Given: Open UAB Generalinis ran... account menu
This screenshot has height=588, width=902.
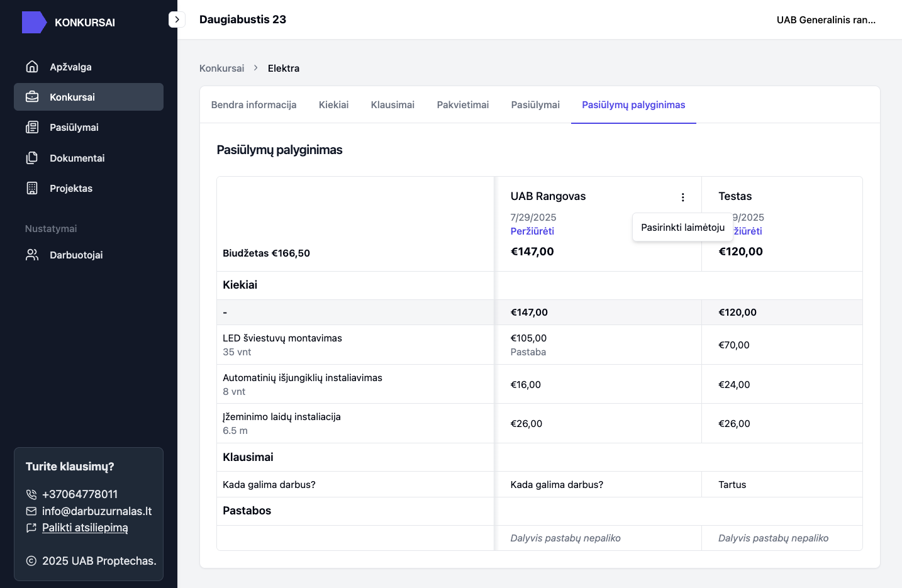Looking at the screenshot, I should [x=825, y=20].
